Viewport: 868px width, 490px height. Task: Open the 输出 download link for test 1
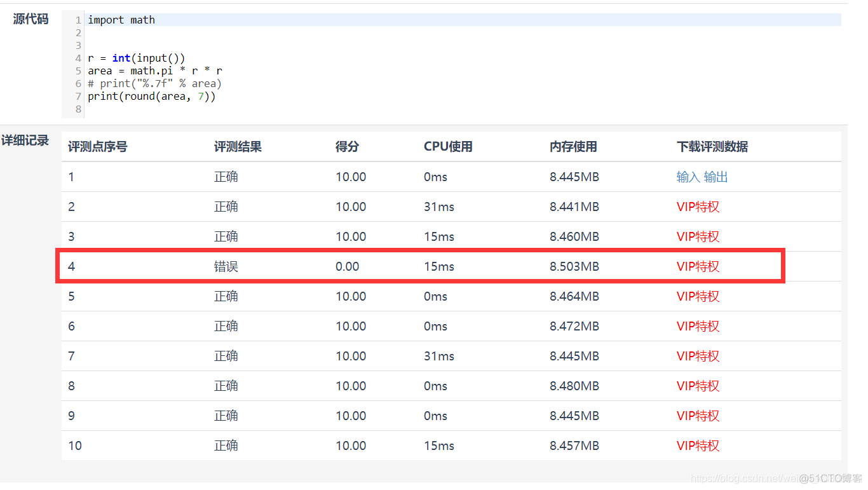716,177
